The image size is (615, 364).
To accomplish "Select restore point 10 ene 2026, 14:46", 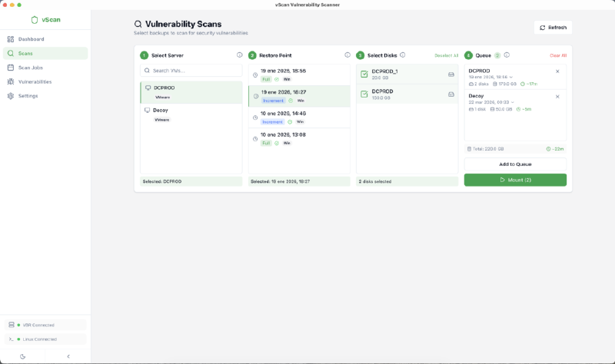I will click(299, 117).
